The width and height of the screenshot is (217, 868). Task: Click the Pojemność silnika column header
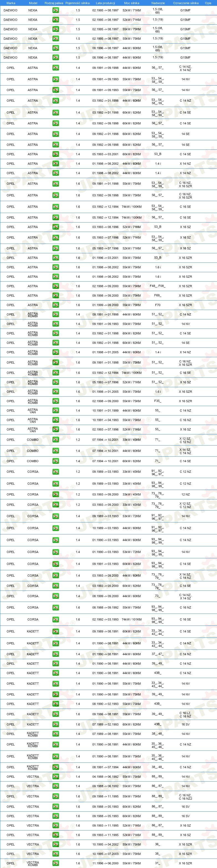77,3
